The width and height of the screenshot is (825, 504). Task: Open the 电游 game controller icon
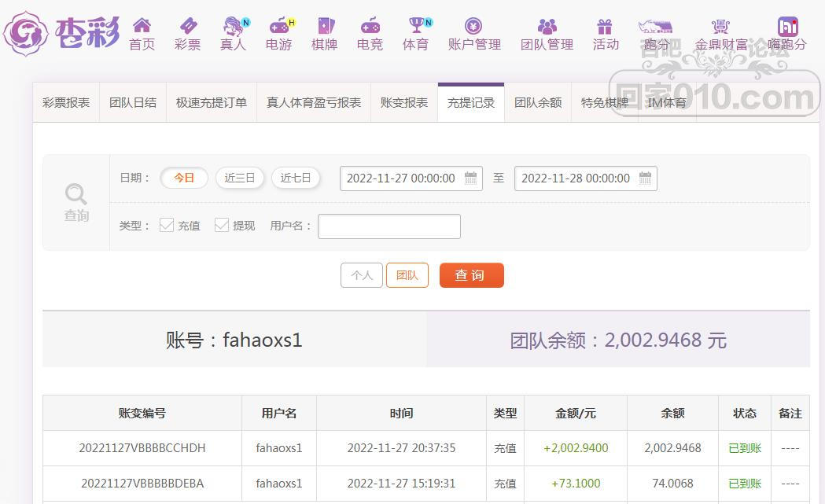point(279,25)
